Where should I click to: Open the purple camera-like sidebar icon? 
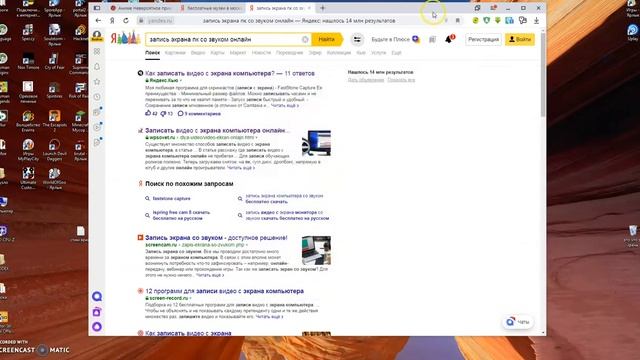(x=97, y=312)
